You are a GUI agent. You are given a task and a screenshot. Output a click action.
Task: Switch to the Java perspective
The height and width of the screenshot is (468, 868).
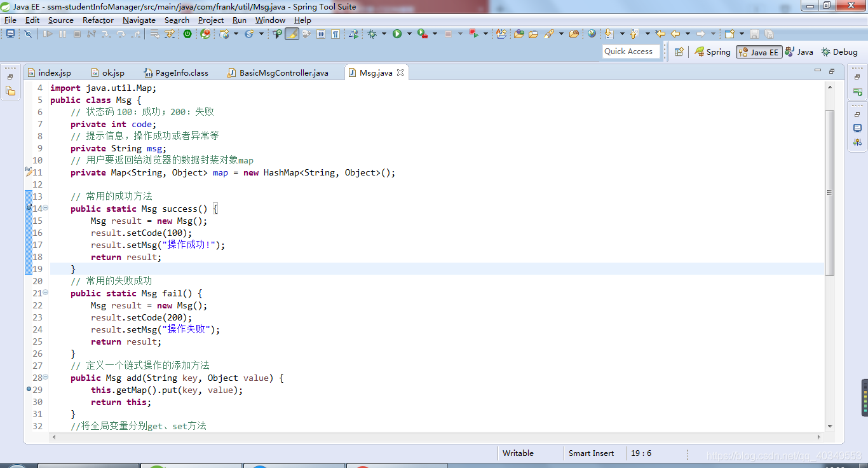[799, 52]
